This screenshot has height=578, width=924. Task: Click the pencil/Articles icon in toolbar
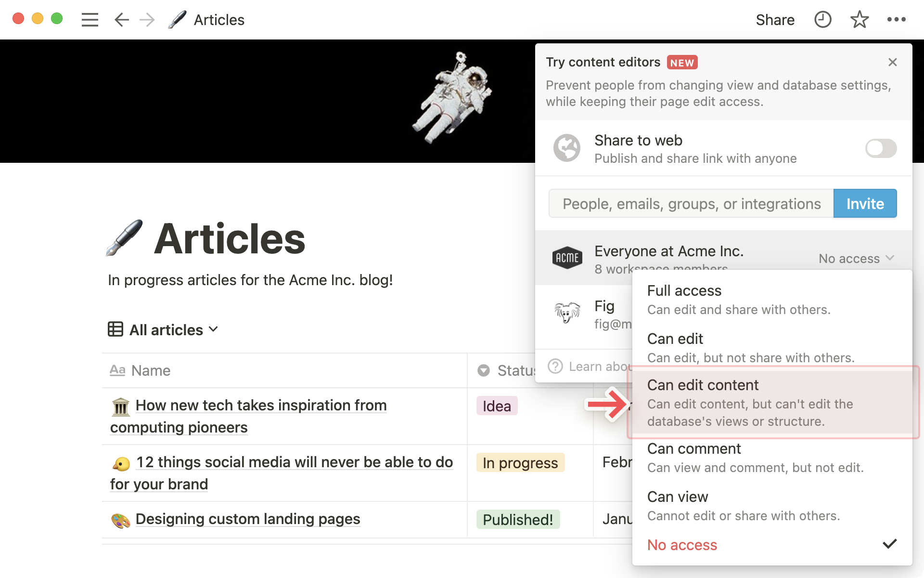pyautogui.click(x=177, y=20)
